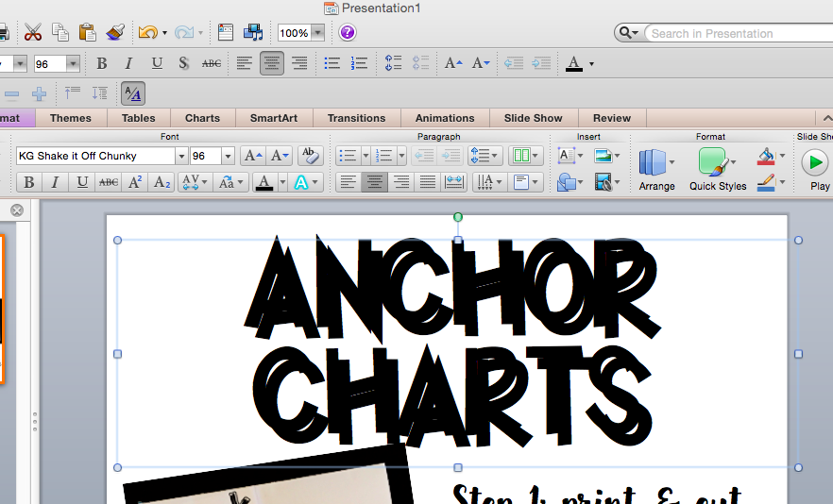The image size is (833, 504).
Task: Toggle Align Left in ribbon Paragraph group
Action: coord(348,183)
